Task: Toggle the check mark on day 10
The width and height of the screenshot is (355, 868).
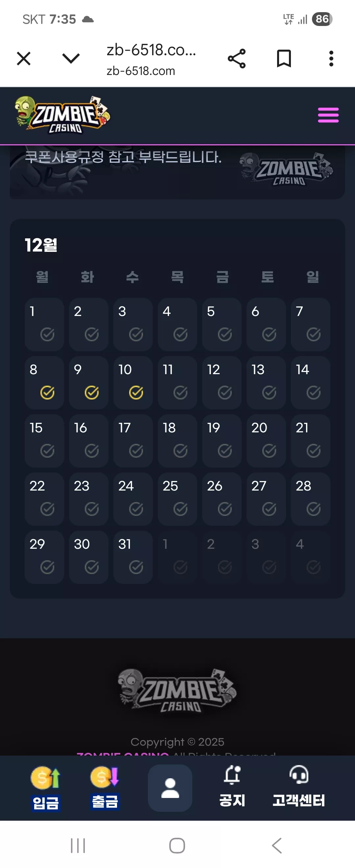Action: (x=136, y=393)
